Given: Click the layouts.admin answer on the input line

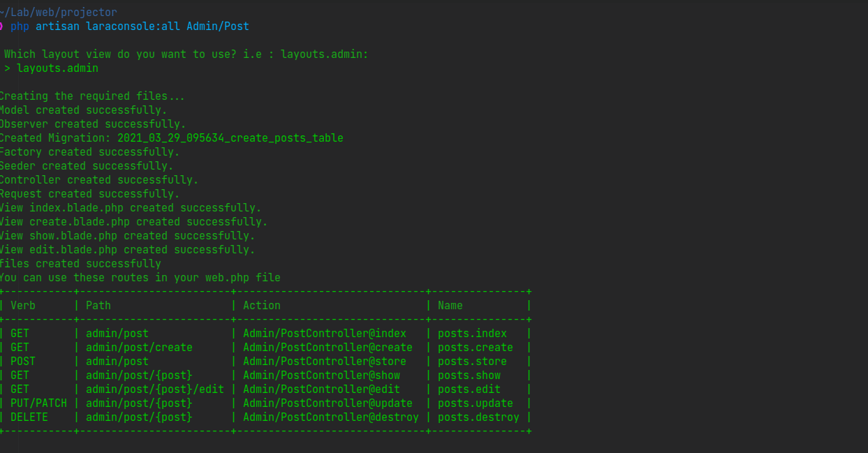Looking at the screenshot, I should [57, 68].
